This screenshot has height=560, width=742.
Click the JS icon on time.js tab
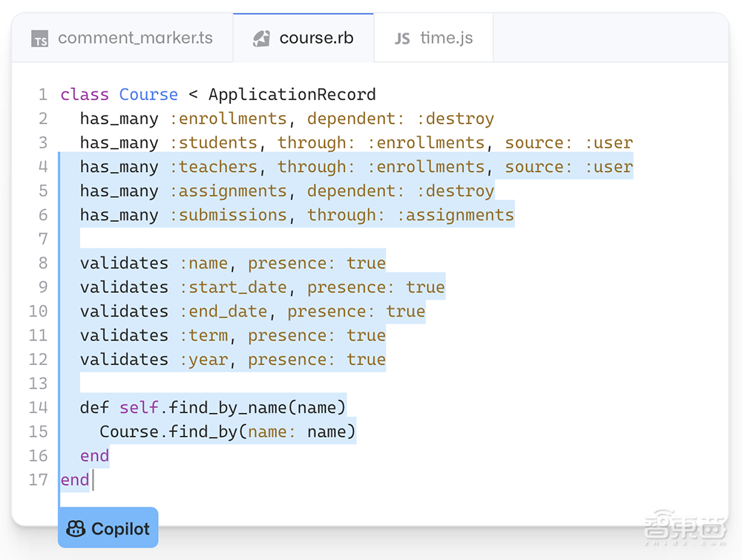pos(402,39)
